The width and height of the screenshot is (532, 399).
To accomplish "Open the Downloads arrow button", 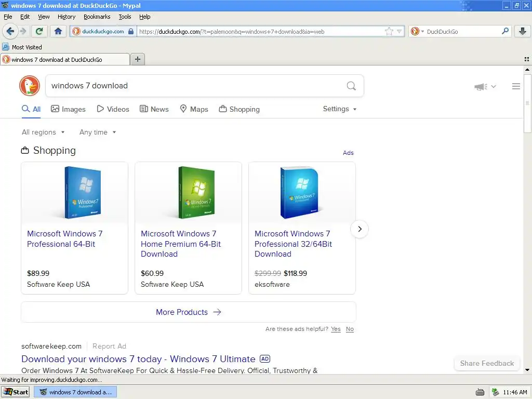I will (522, 32).
